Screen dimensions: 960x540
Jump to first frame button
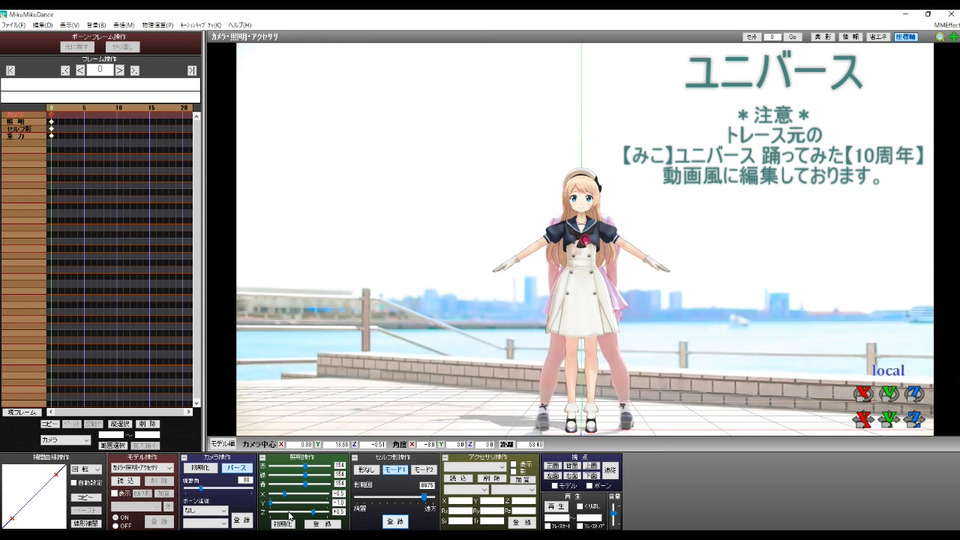pyautogui.click(x=10, y=70)
